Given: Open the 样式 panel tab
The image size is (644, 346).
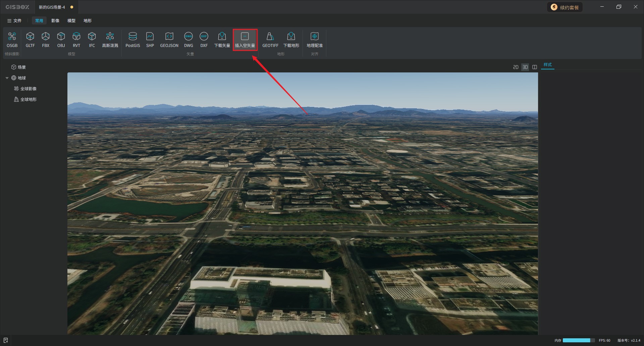Looking at the screenshot, I should 547,65.
